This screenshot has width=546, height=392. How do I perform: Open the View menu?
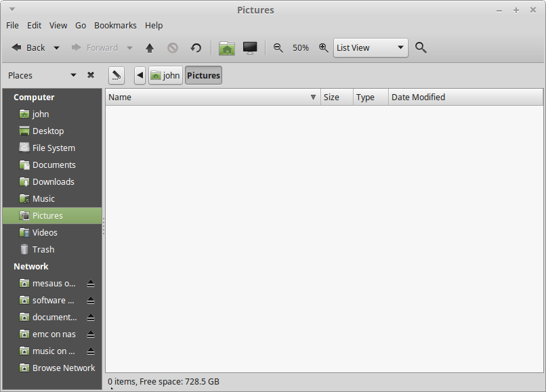click(58, 26)
